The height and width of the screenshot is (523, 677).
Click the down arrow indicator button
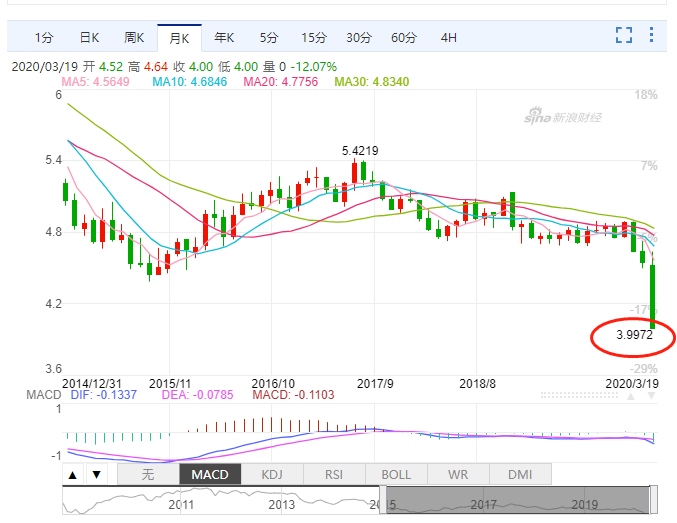(x=96, y=474)
